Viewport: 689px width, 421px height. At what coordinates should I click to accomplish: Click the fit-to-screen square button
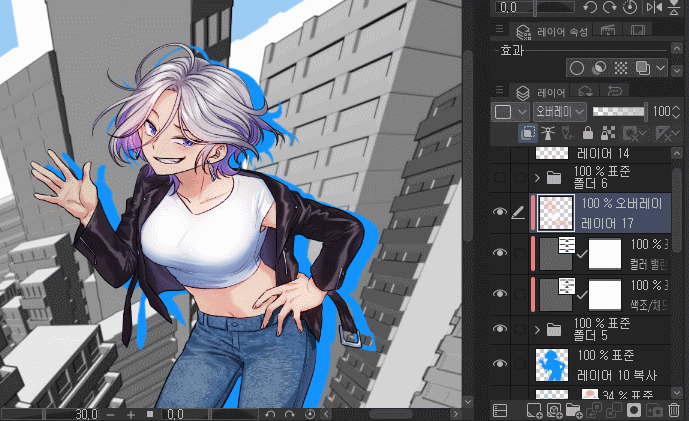150,414
